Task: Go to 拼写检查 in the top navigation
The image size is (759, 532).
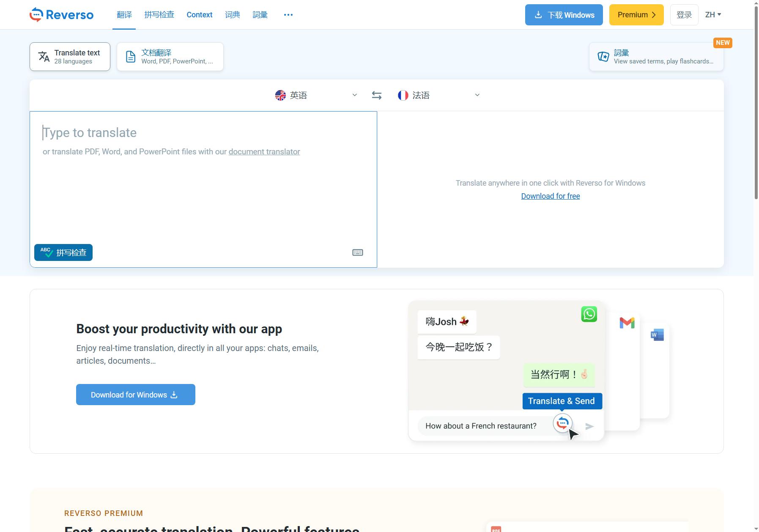Action: pyautogui.click(x=159, y=15)
